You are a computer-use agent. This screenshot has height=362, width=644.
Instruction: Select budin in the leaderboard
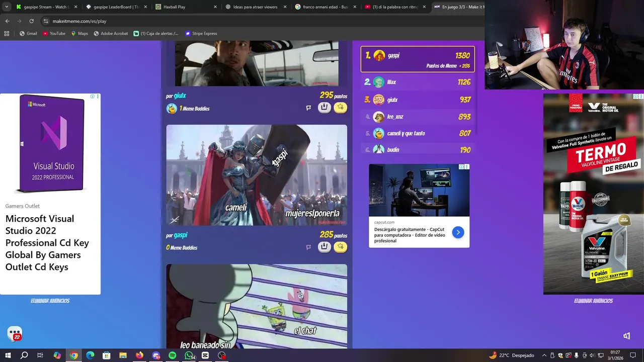418,150
